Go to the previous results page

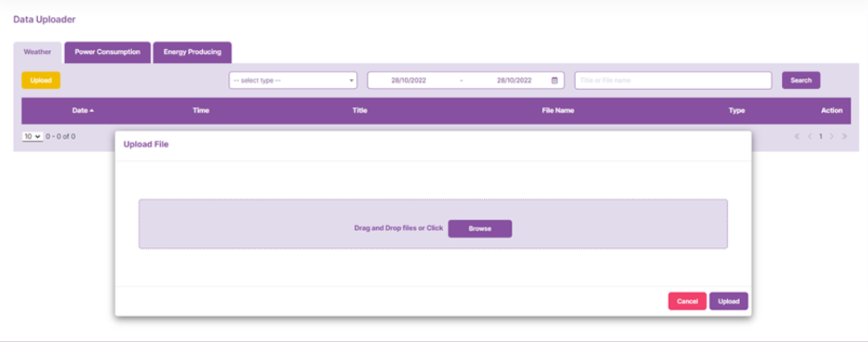pos(809,137)
